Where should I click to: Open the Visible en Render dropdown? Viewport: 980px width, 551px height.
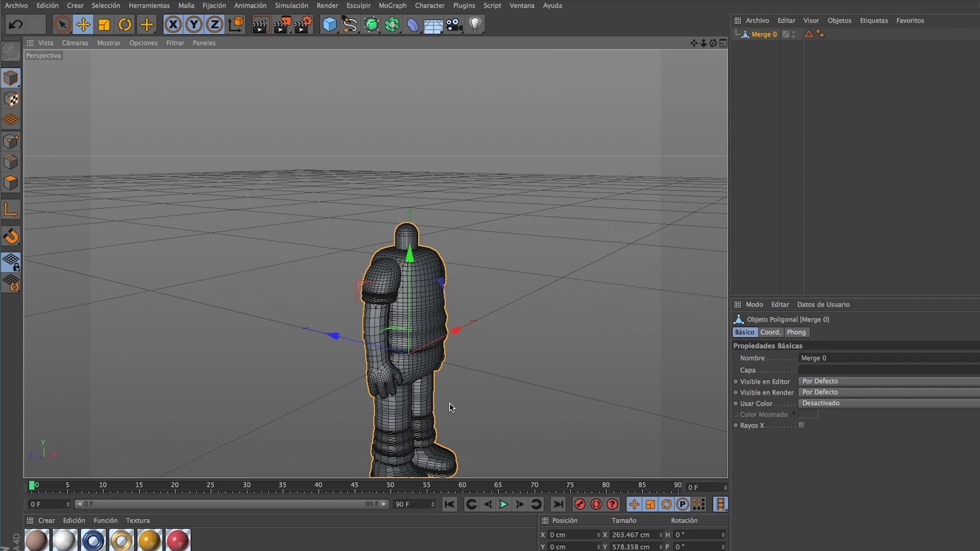click(889, 392)
